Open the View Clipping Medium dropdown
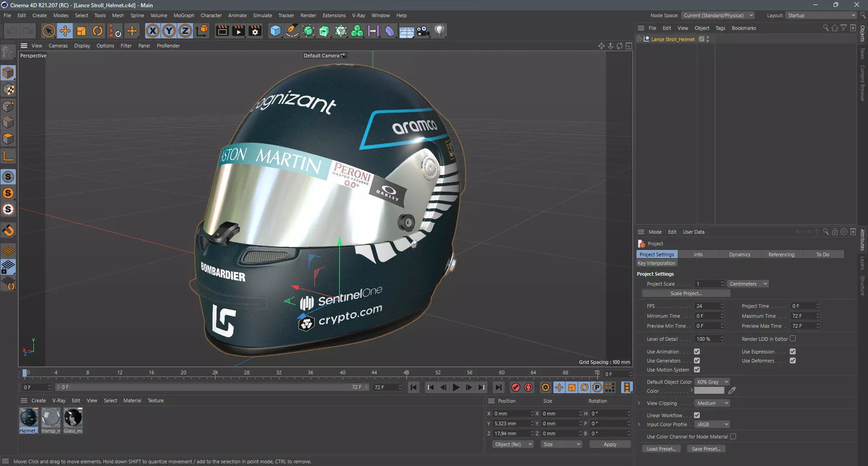This screenshot has width=868, height=466. [x=712, y=403]
